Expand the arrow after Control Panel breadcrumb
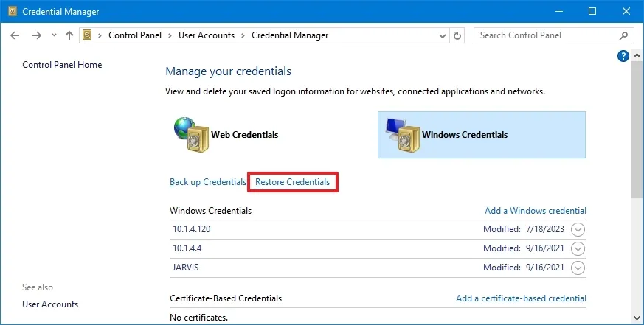The width and height of the screenshot is (644, 325). [x=170, y=35]
